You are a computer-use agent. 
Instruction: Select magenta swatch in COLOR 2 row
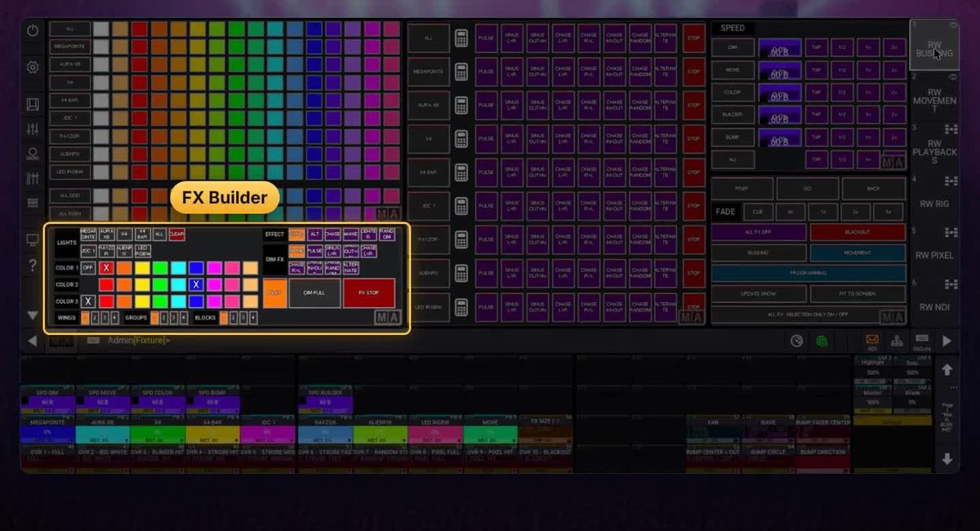point(214,284)
